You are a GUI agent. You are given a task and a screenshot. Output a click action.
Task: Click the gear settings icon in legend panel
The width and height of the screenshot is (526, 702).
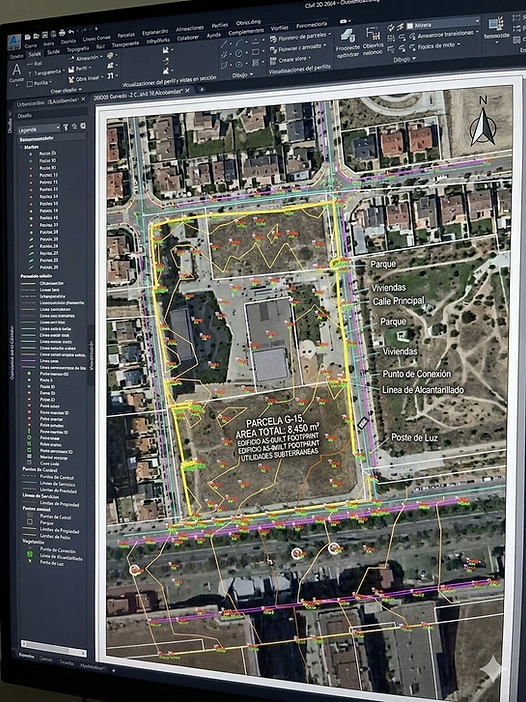(x=83, y=127)
